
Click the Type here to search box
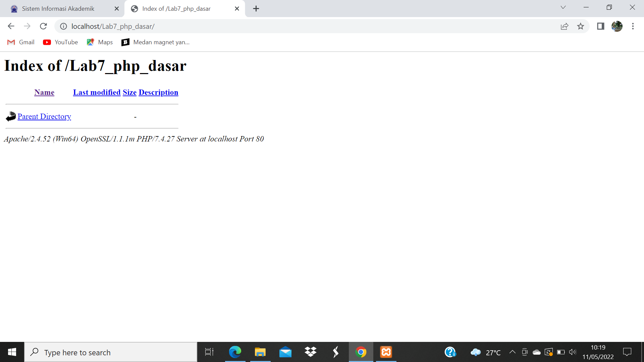tap(111, 352)
